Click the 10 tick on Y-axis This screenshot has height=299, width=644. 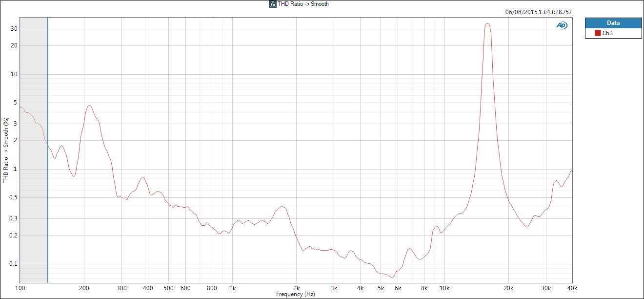click(x=15, y=74)
